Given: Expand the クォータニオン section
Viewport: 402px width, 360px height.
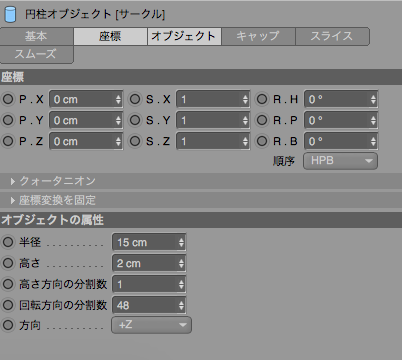Looking at the screenshot, I should [201, 181].
